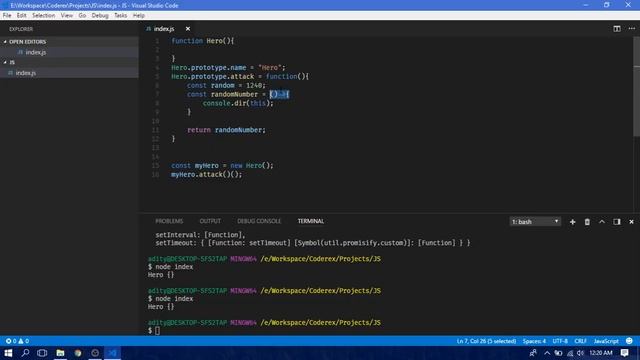Click line number 16 in the gutter
The image size is (640, 360).
pos(156,175)
